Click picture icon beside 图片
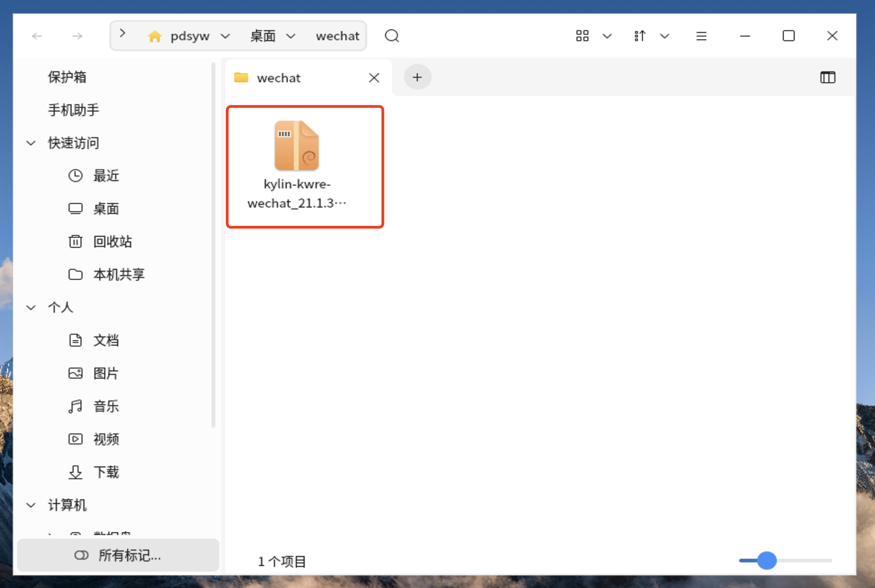The image size is (875, 588). (75, 373)
